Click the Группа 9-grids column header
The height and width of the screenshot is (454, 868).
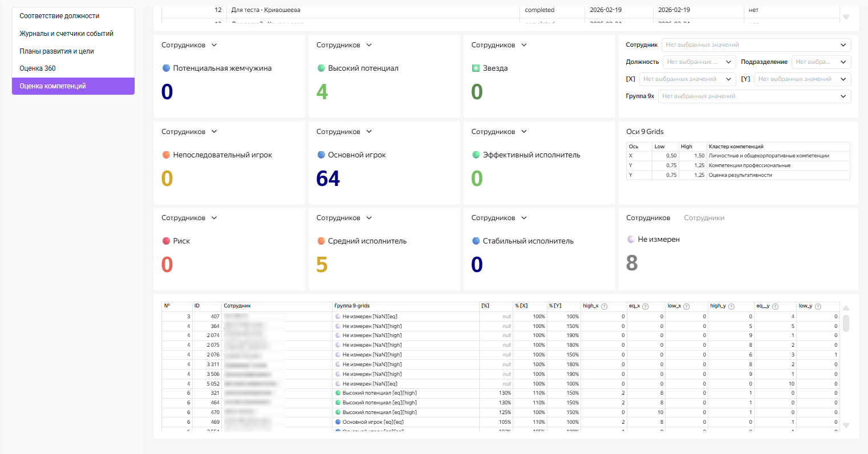click(x=352, y=306)
